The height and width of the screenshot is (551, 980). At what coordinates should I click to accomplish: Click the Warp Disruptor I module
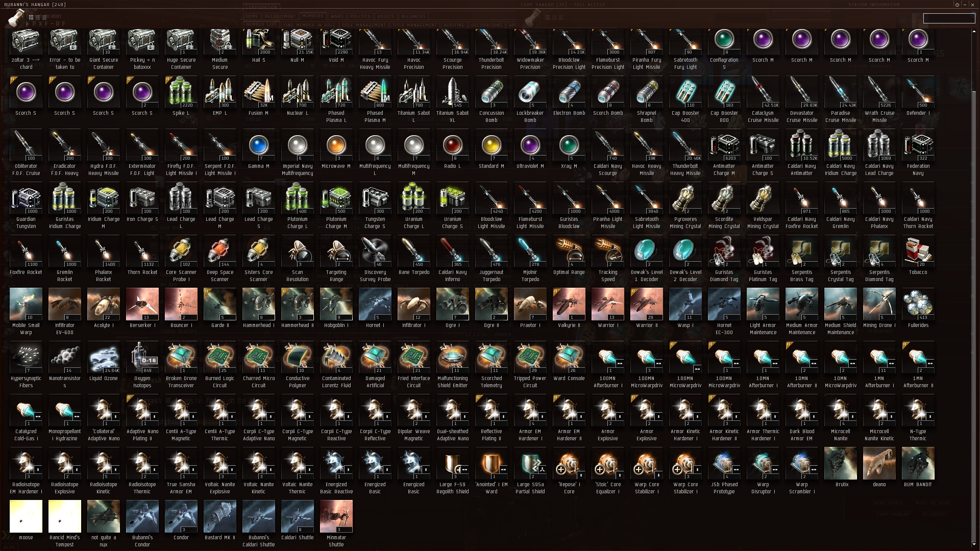click(763, 471)
